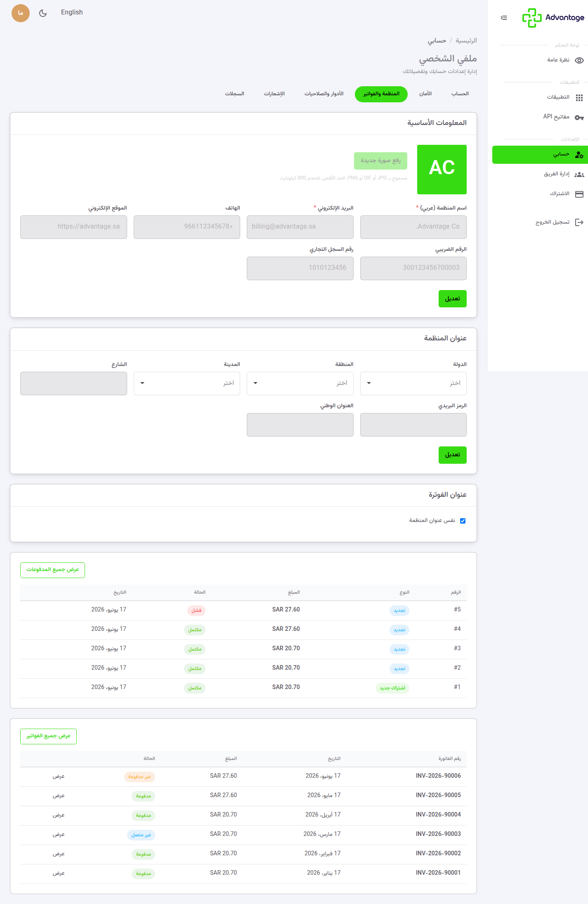This screenshot has width=588, height=904.
Task: Open the الأمان tab
Action: (x=425, y=94)
